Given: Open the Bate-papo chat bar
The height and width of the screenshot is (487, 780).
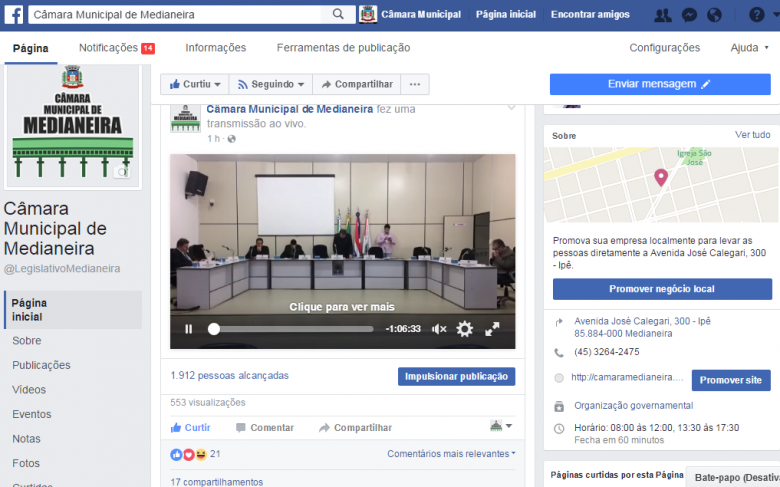Looking at the screenshot, I should [733, 477].
